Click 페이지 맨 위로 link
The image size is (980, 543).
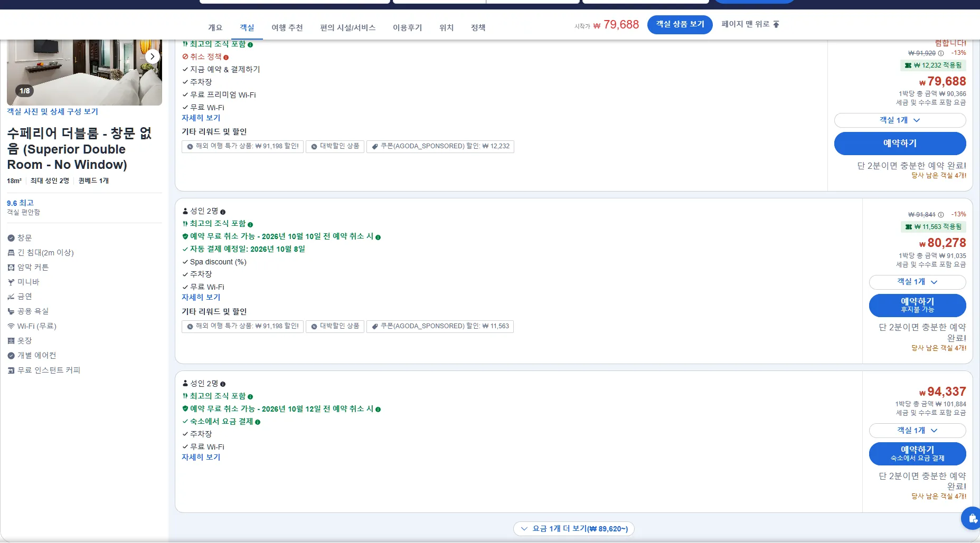pos(750,24)
